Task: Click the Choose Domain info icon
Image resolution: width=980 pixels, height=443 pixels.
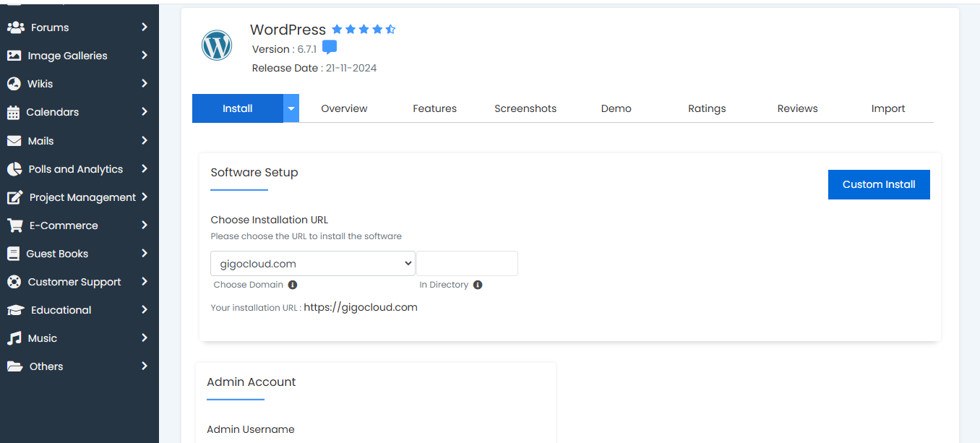Action: pyautogui.click(x=293, y=285)
